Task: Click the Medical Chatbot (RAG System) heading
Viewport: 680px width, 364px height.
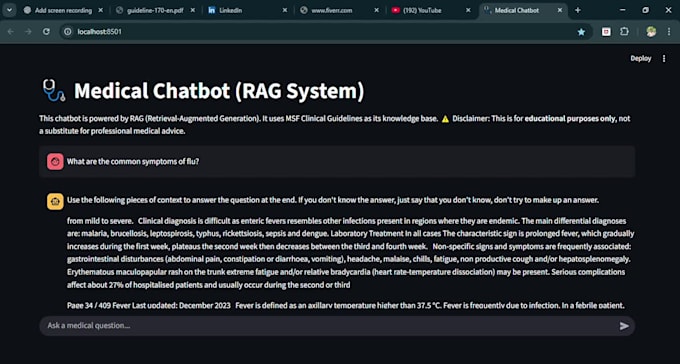Action: (219, 91)
